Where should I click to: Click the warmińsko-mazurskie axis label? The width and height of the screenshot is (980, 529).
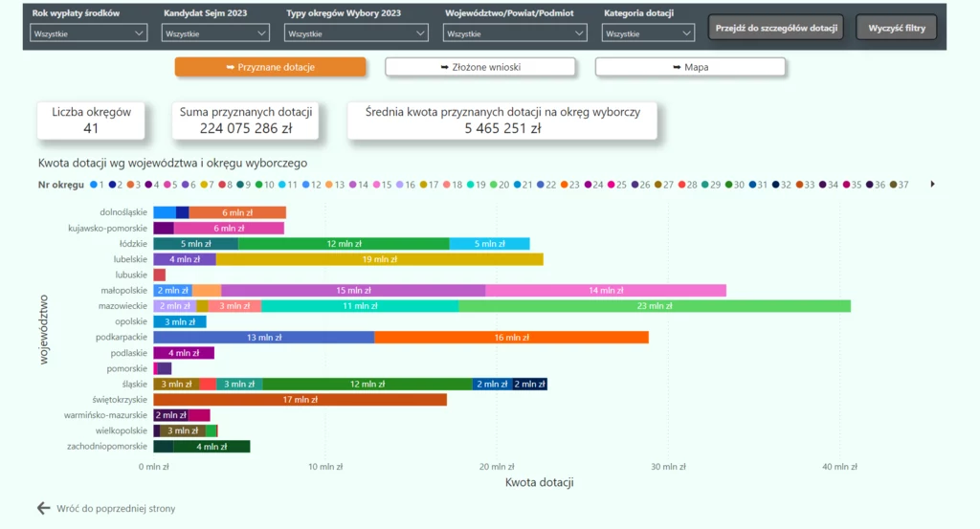pos(105,415)
